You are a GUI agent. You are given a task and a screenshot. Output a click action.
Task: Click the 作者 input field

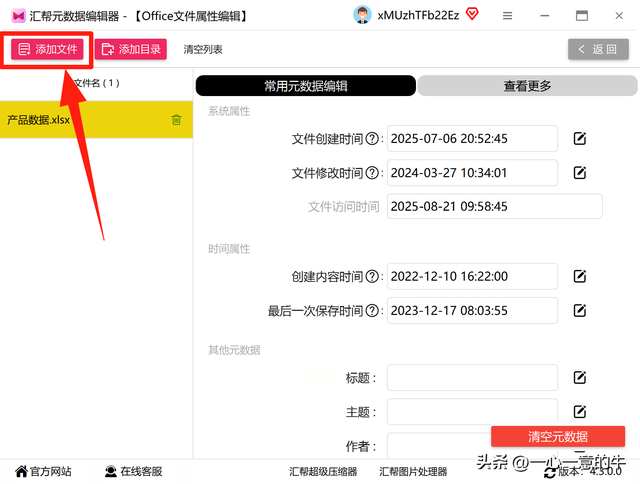(x=439, y=446)
